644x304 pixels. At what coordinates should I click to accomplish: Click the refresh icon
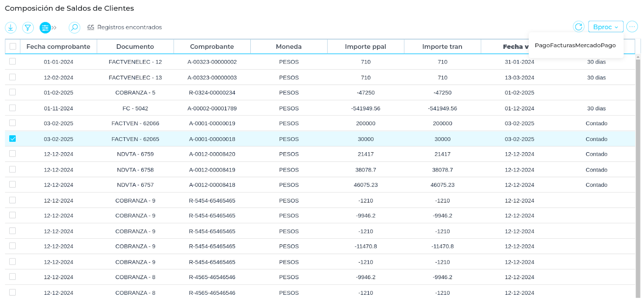tap(578, 27)
